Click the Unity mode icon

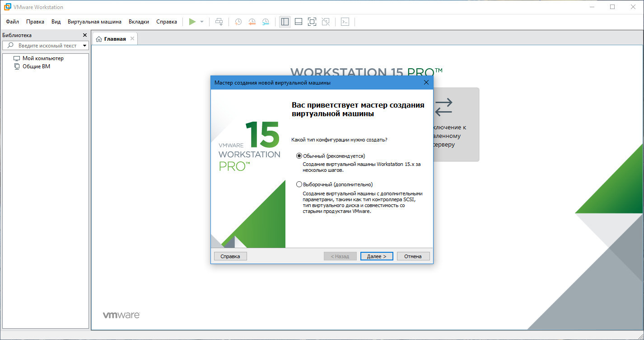[326, 22]
